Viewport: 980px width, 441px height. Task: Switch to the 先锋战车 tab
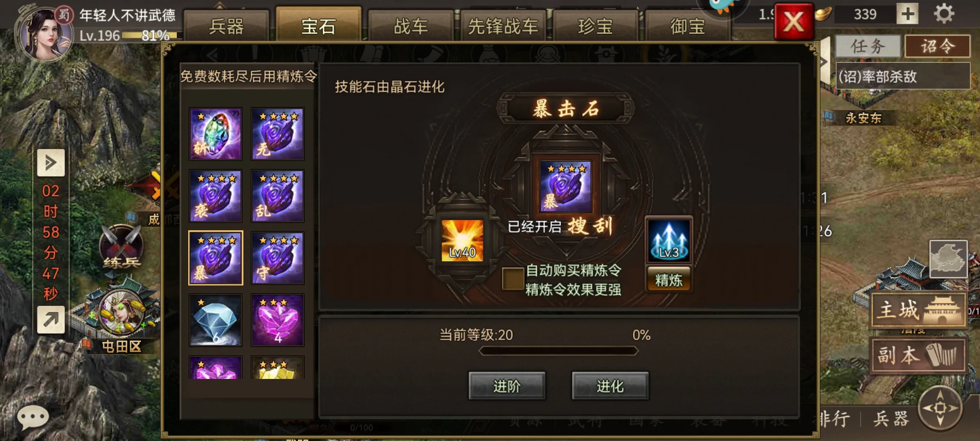[503, 26]
